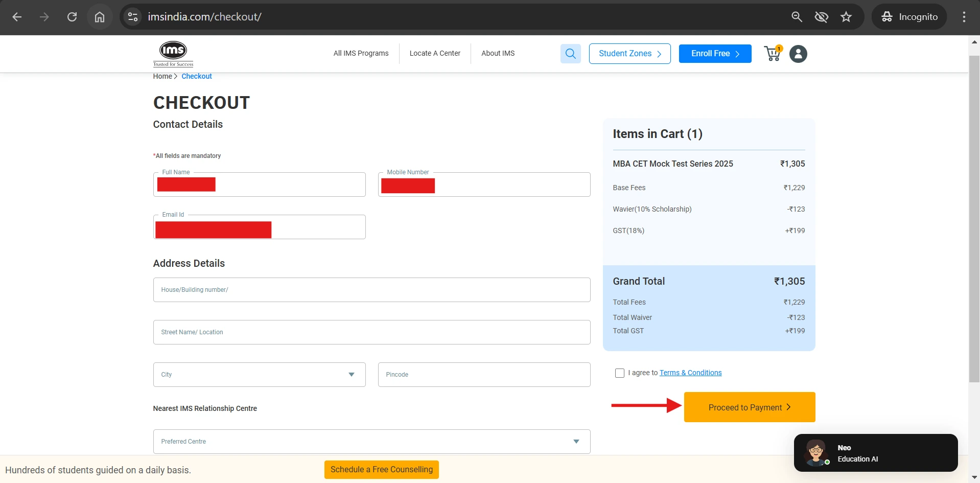980x483 pixels.
Task: Open the shopping cart icon
Action: (x=773, y=53)
